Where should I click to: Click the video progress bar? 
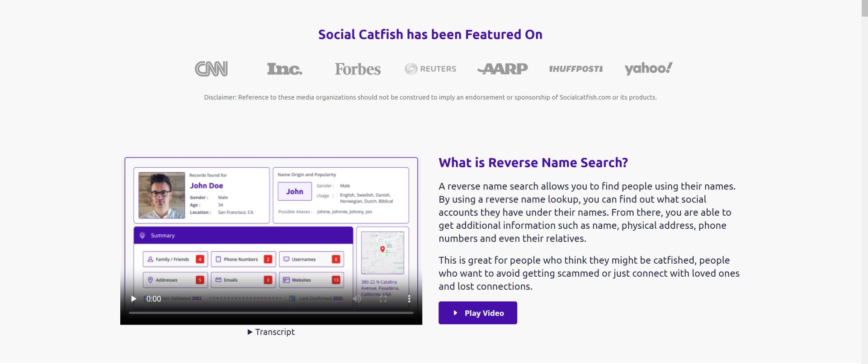[x=271, y=312]
